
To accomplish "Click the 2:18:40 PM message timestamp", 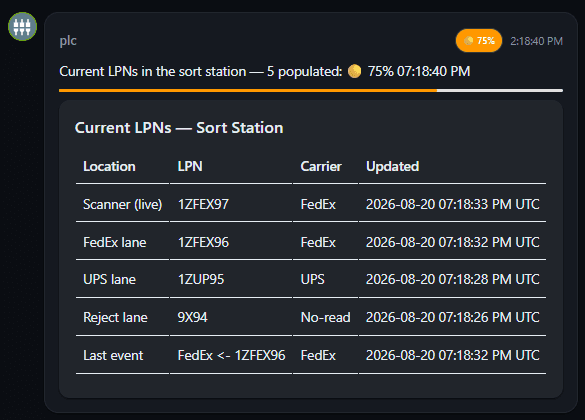I will click(536, 41).
